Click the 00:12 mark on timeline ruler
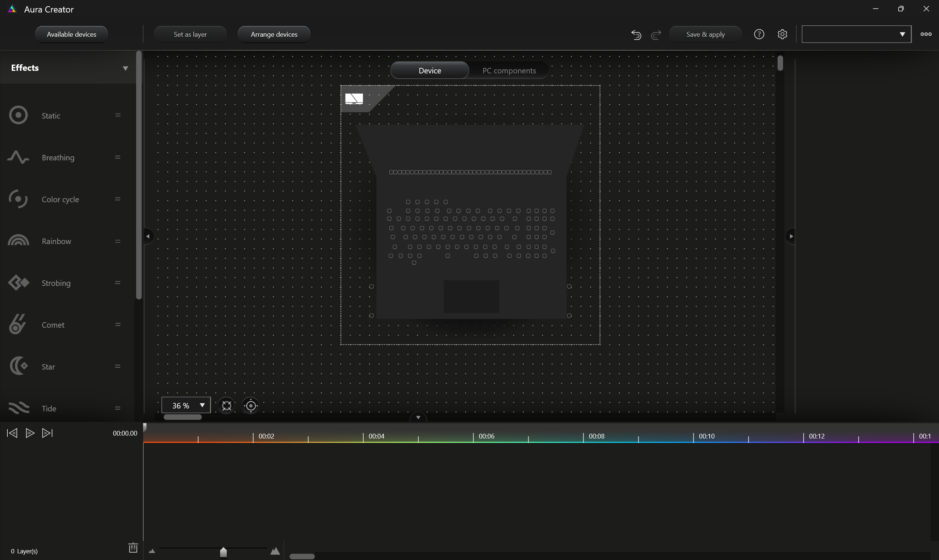939x560 pixels. tap(816, 436)
